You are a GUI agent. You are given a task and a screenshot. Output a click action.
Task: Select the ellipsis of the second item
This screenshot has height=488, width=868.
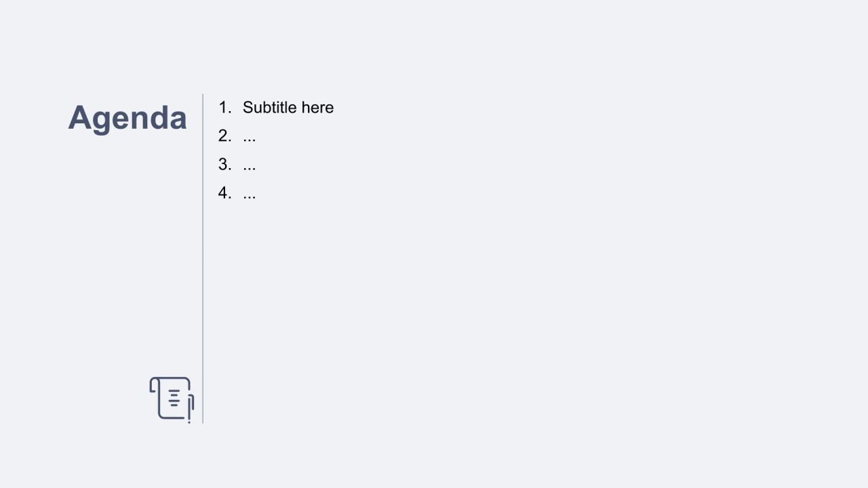pyautogui.click(x=249, y=138)
